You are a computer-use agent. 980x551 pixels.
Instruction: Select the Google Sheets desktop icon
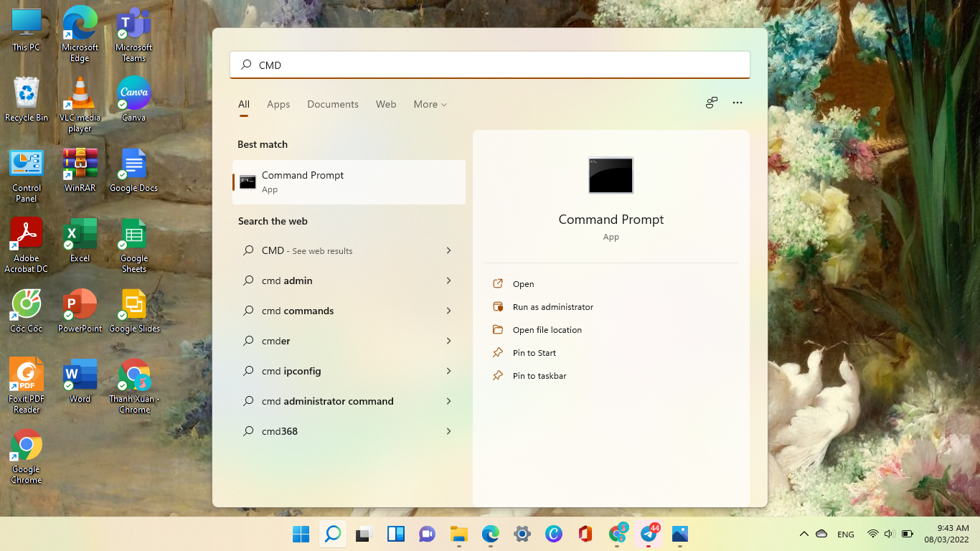pyautogui.click(x=134, y=245)
